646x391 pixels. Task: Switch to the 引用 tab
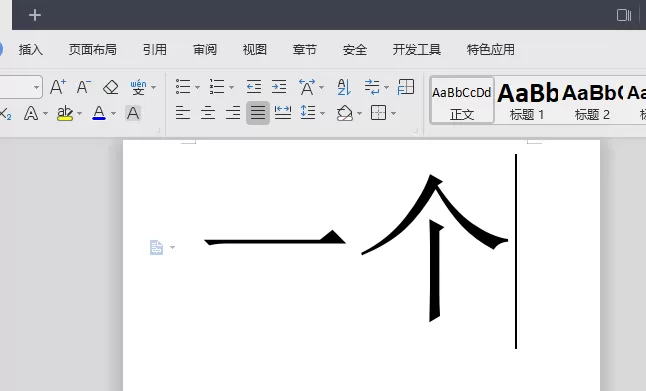[x=155, y=50]
